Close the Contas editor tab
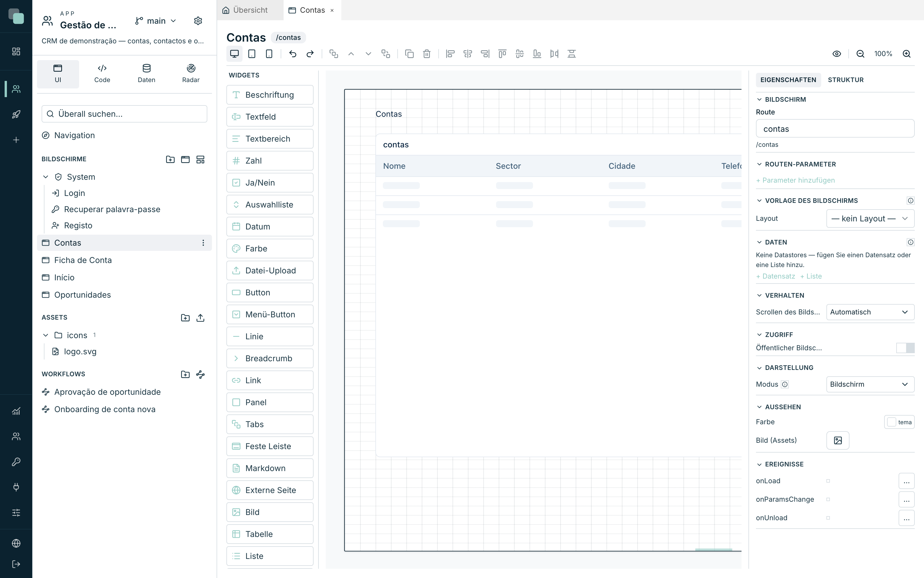The height and width of the screenshot is (578, 924). (x=332, y=10)
